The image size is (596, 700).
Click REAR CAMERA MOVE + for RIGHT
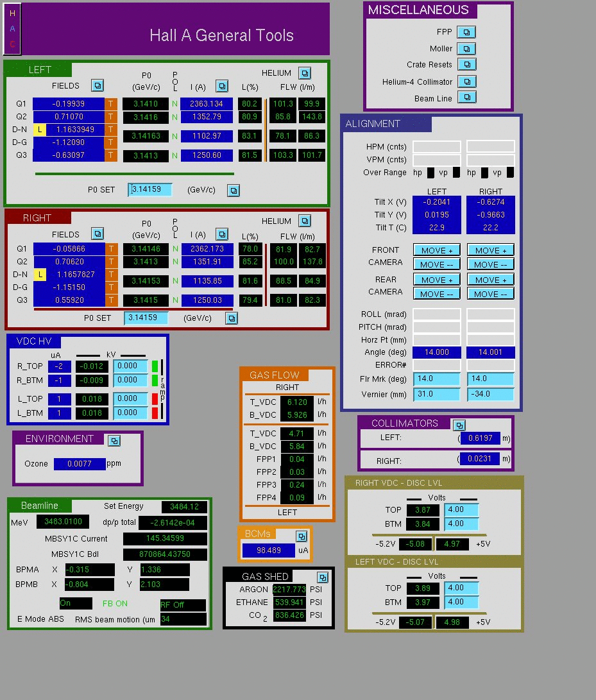pos(491,280)
